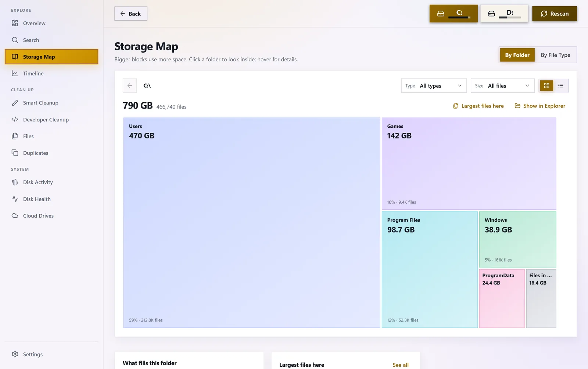Open the Overview page
The height and width of the screenshot is (369, 588).
(51, 23)
